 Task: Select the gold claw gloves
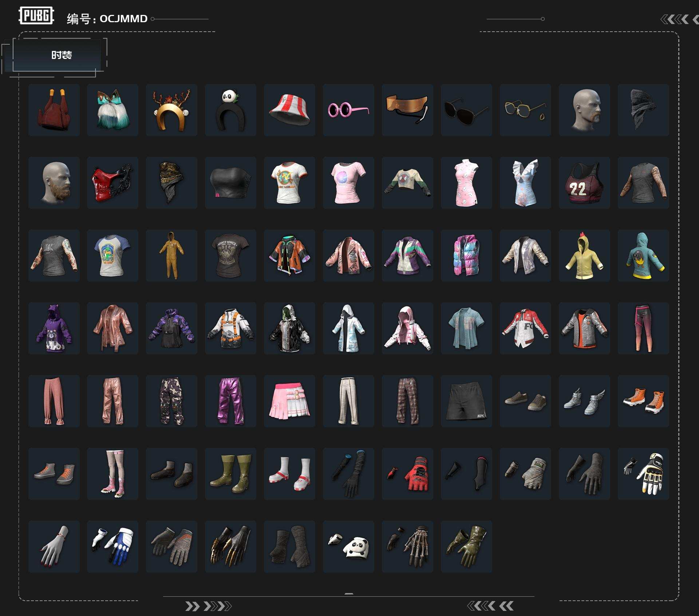point(231,547)
